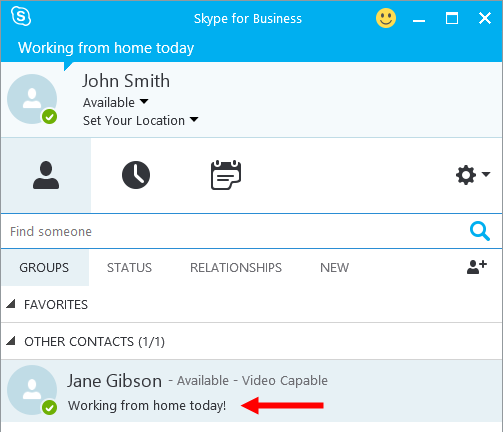Switch to the NEW tab
Screen dimensions: 503x432
[334, 268]
